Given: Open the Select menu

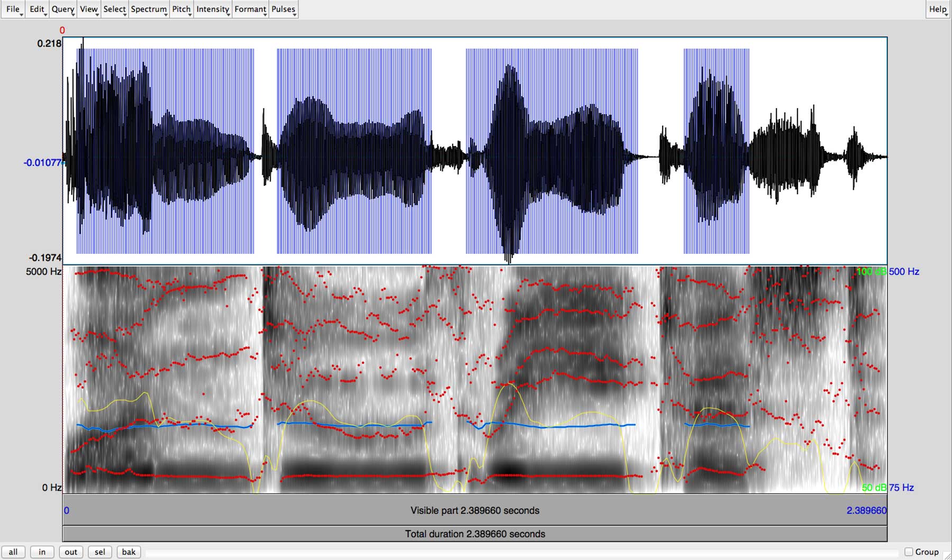Looking at the screenshot, I should [115, 10].
